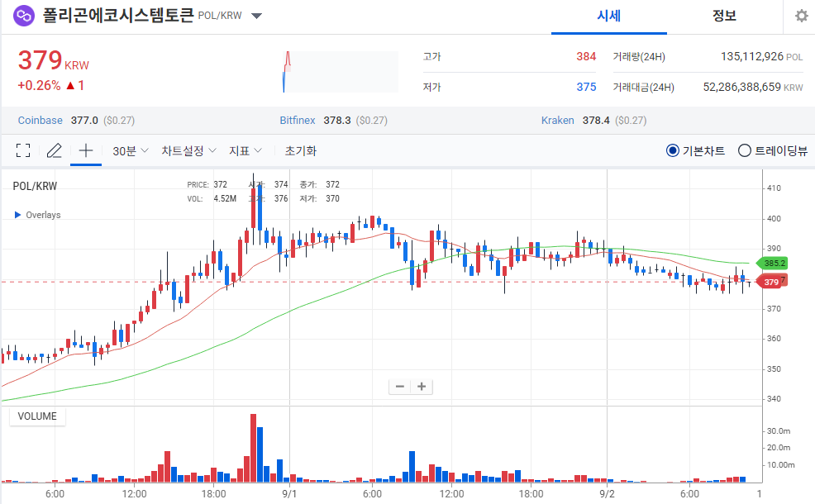Click the 410 price axis label
This screenshot has width=815, height=504.
pos(774,188)
